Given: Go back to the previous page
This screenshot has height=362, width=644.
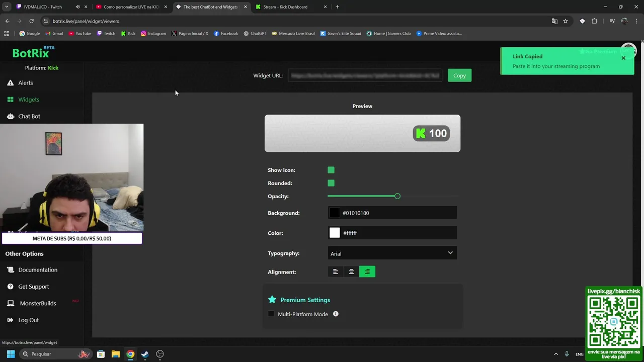Looking at the screenshot, I should coord(7,21).
